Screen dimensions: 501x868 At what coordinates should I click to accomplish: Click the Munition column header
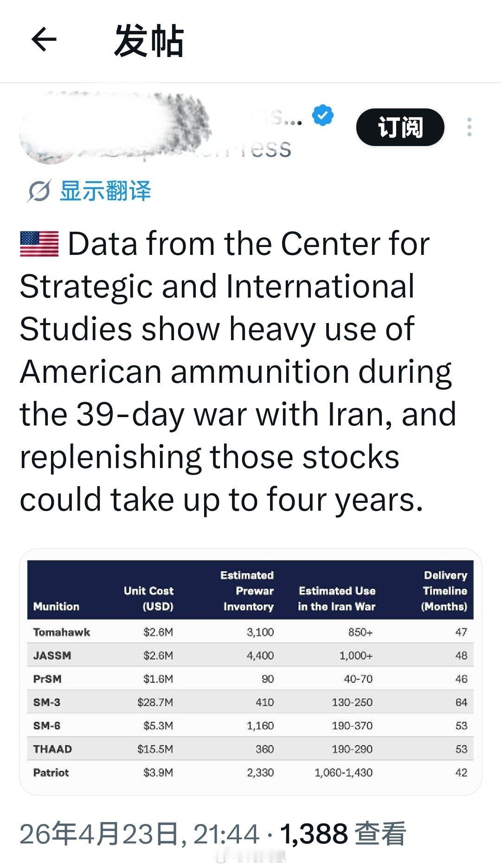pos(56,606)
